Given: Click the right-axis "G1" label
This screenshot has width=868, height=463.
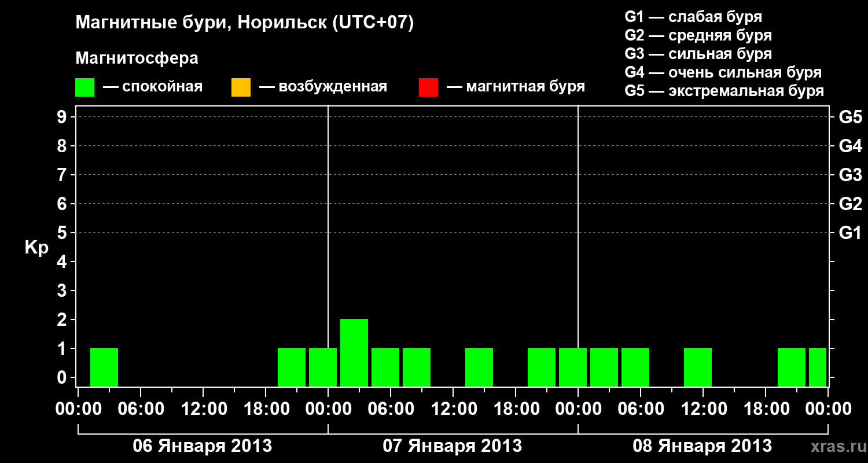Looking at the screenshot, I should pos(850,233).
